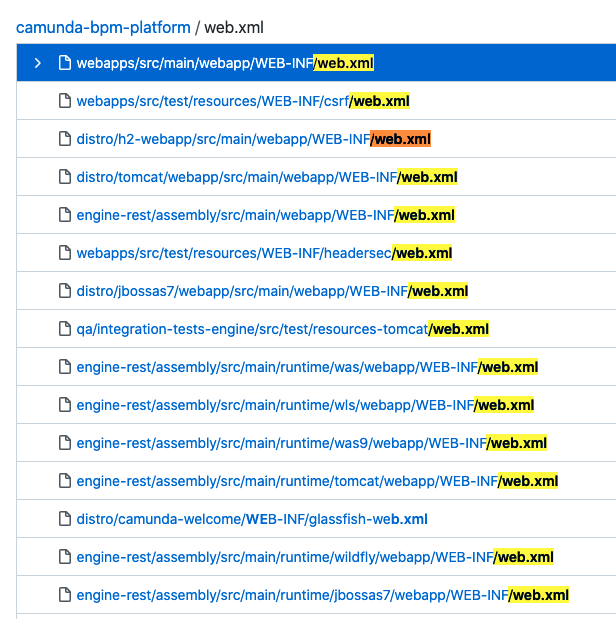Open distro/h2-webapp/src/main/webapp/WEB-INF/web.xml
The height and width of the screenshot is (619, 616).
pos(254,139)
